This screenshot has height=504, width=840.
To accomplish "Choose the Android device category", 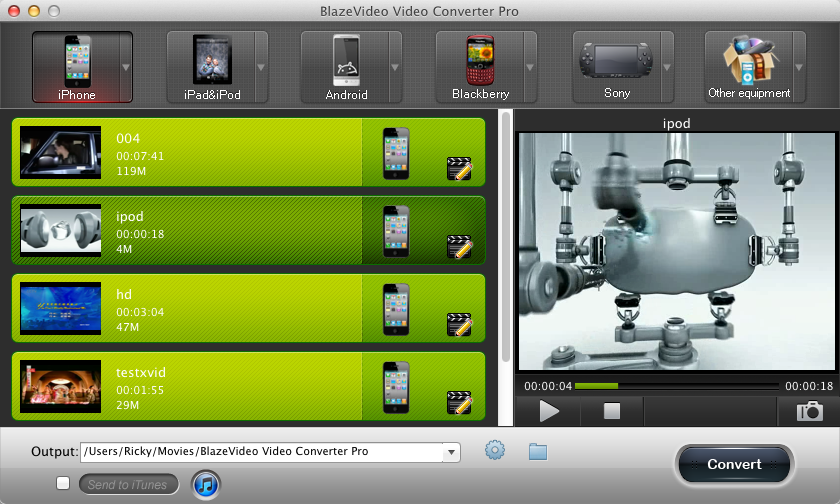I will [x=346, y=67].
